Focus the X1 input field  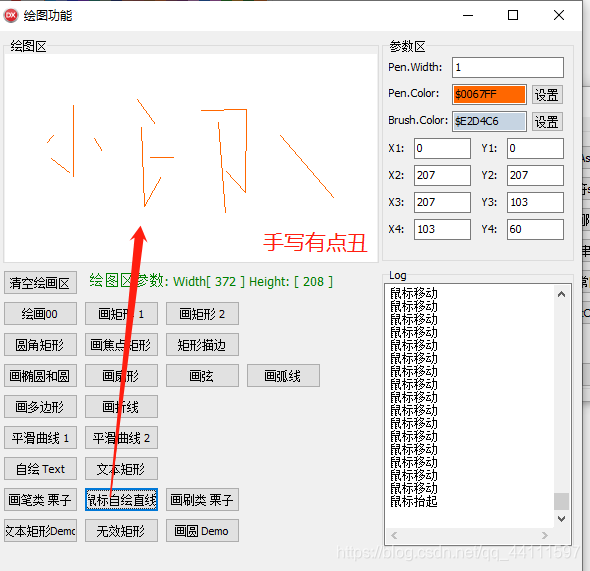pyautogui.click(x=442, y=148)
